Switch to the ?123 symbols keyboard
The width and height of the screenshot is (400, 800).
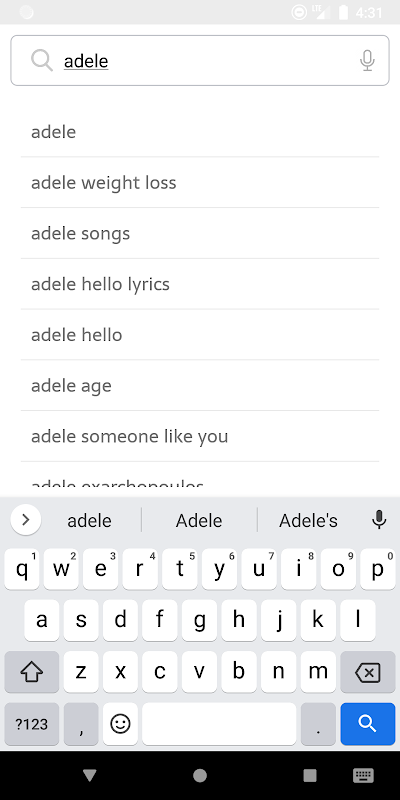pos(32,723)
